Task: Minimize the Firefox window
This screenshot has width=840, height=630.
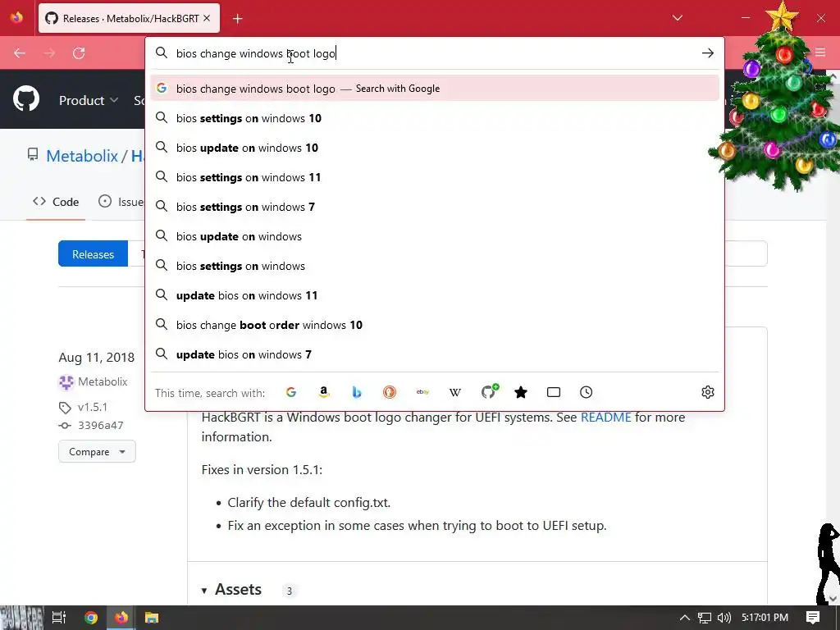Action: 745,18
